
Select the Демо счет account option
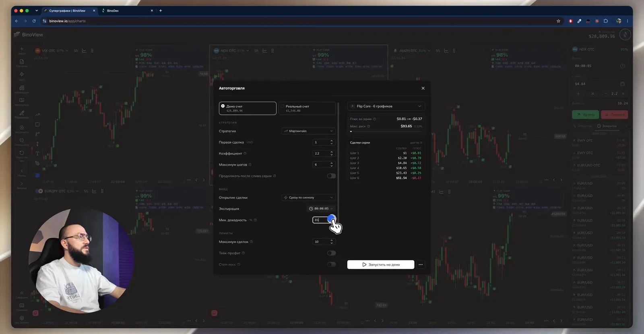(248, 108)
